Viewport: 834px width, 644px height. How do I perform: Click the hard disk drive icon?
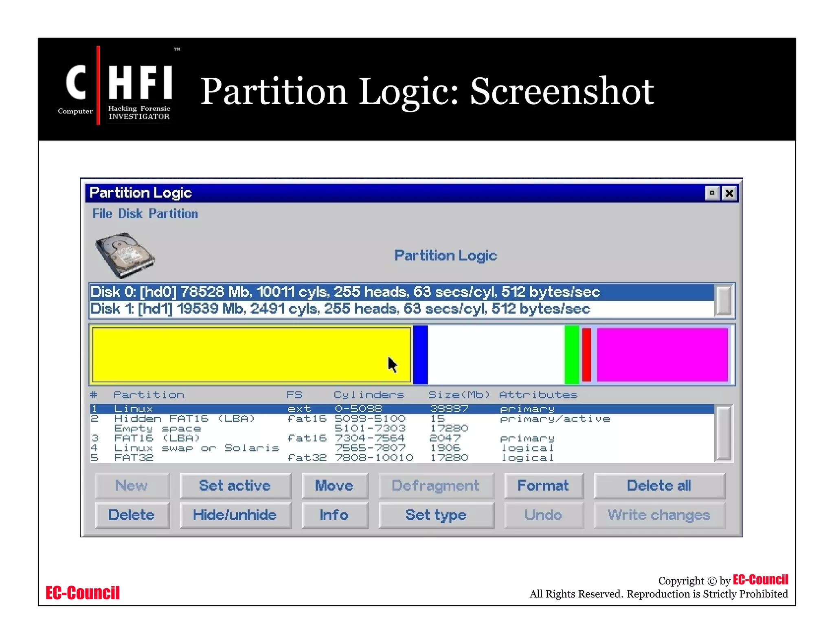(125, 255)
